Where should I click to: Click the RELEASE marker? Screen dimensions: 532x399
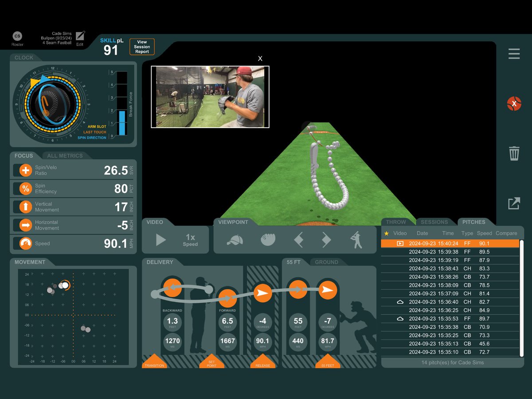(x=262, y=361)
